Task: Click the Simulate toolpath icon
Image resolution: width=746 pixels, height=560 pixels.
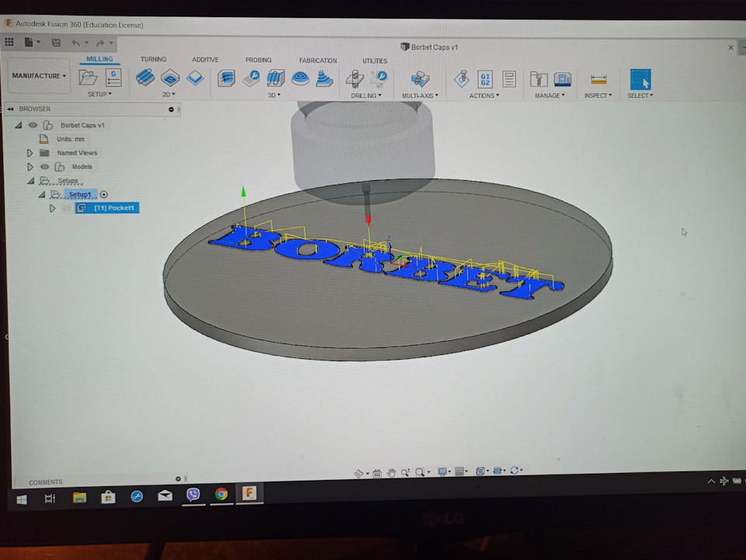Action: (462, 79)
